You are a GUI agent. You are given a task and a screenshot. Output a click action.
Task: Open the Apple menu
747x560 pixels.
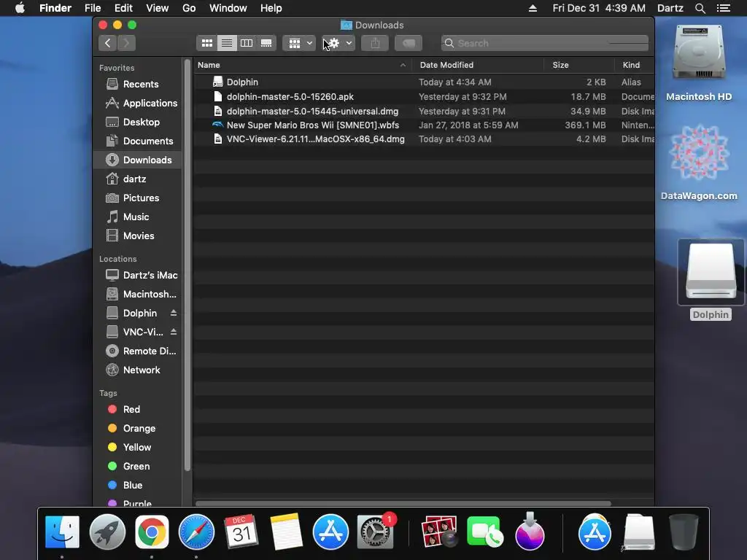click(20, 8)
